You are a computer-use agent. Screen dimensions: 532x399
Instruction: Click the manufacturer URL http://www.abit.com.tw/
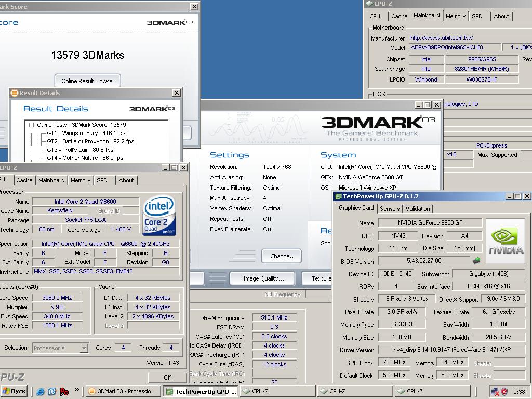pyautogui.click(x=441, y=38)
